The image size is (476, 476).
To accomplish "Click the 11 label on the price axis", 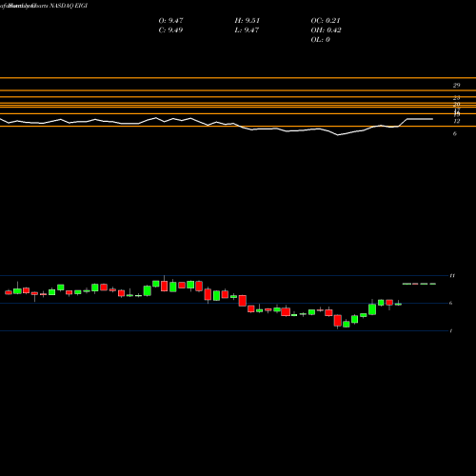I will (x=452, y=275).
